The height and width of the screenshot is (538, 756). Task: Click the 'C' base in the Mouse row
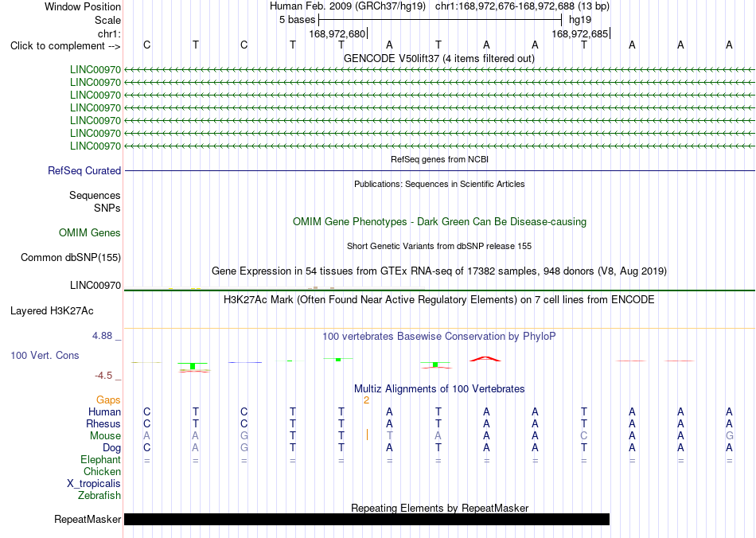(x=584, y=436)
